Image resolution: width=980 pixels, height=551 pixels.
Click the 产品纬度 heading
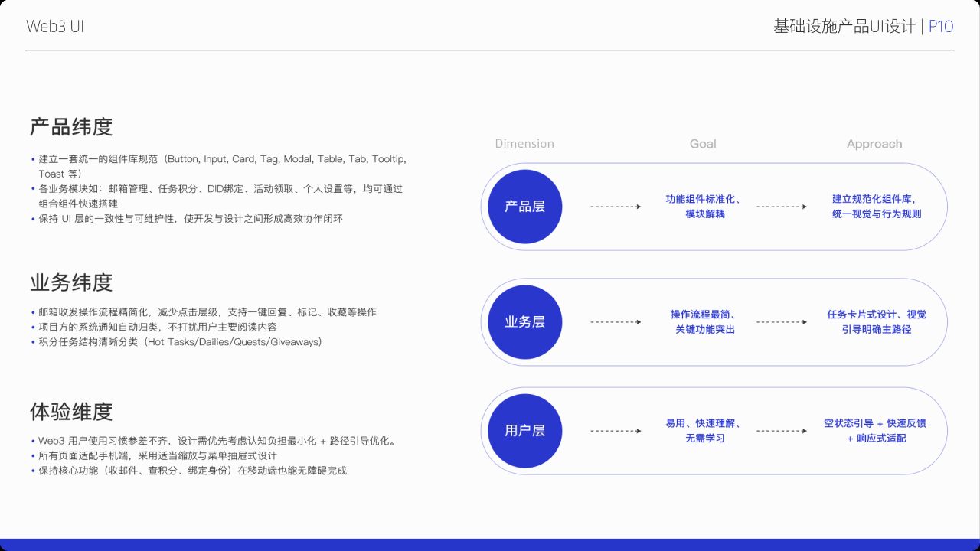pos(71,126)
